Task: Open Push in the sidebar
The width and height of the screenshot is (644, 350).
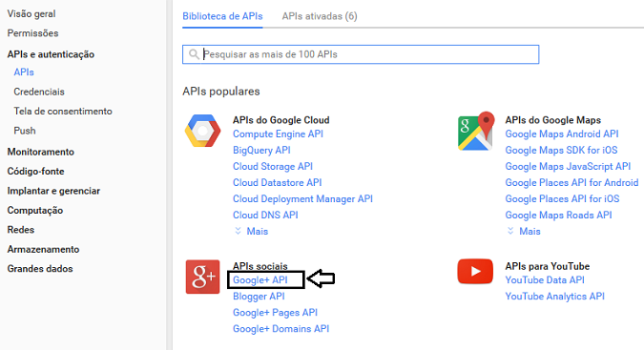Action: (x=25, y=131)
